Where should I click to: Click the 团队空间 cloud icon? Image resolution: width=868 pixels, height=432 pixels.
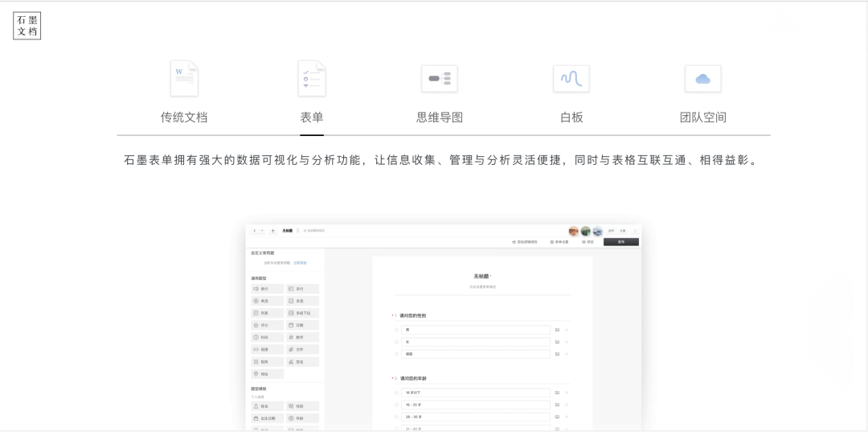click(703, 79)
